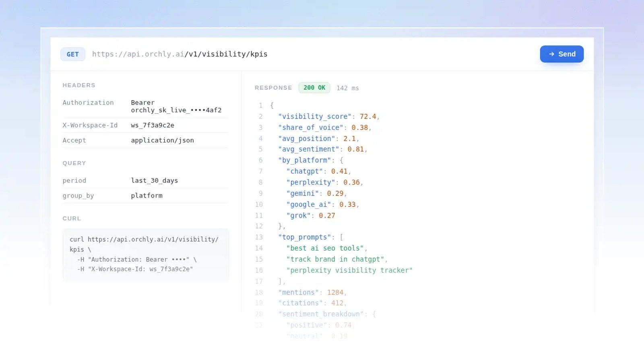
Task: Click the RESPONSE label
Action: click(273, 88)
